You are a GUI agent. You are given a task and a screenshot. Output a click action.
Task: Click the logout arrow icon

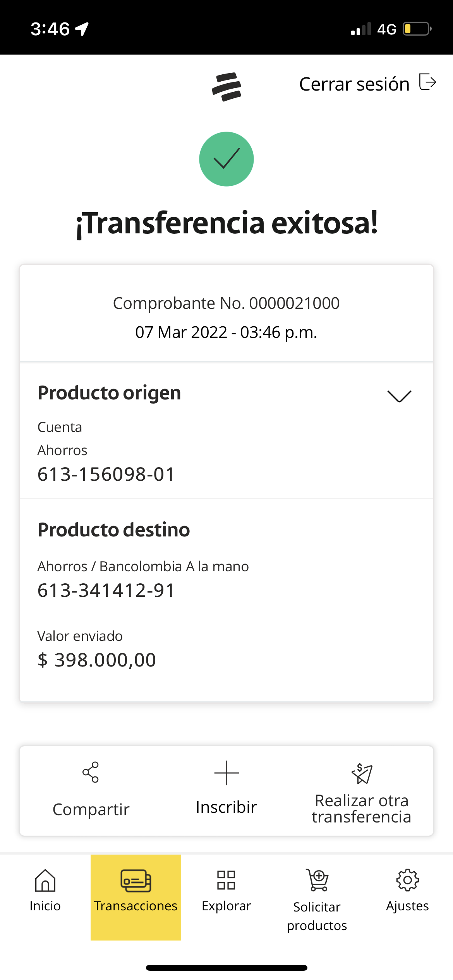[x=427, y=82]
